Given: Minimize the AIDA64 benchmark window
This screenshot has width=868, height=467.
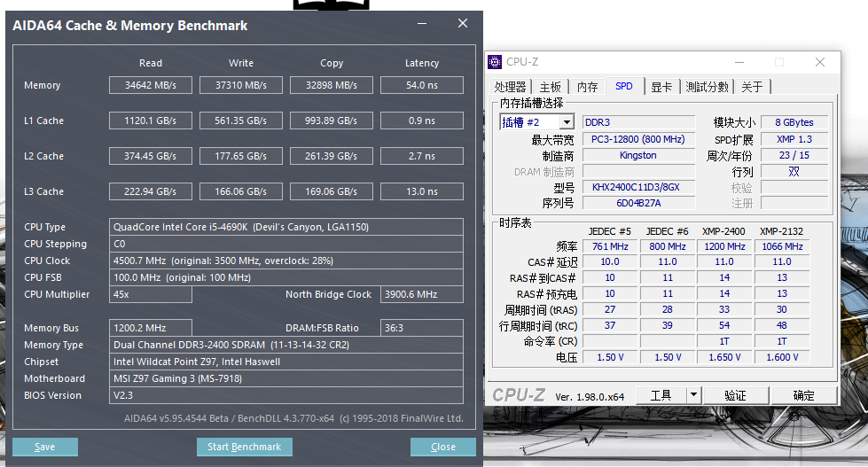Looking at the screenshot, I should (422, 24).
